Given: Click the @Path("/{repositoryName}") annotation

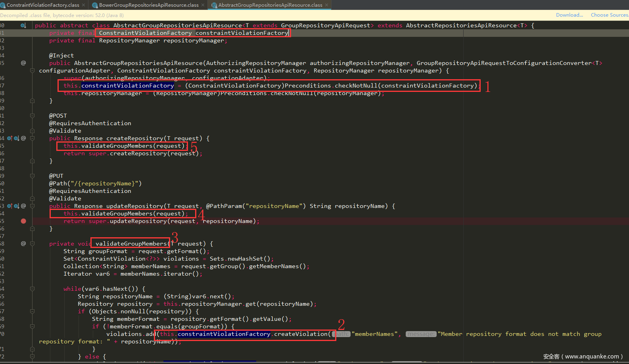Looking at the screenshot, I should coord(95,183).
